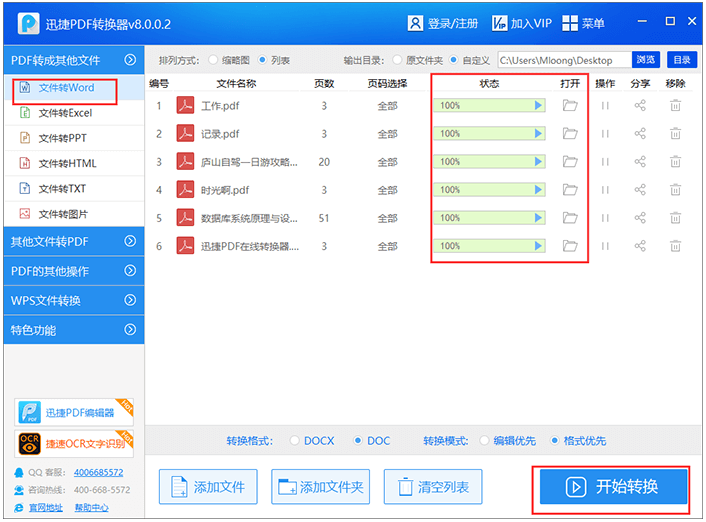Screen dimensions: 706x522
Task: Remove 迅捷PDF在线转换器 row from the list
Action: [675, 246]
